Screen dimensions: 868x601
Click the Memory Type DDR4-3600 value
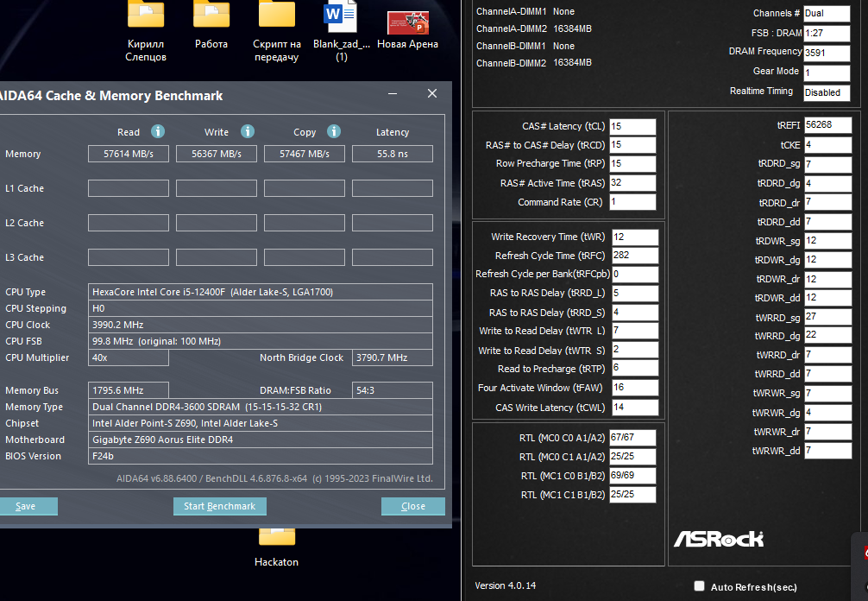click(x=261, y=407)
